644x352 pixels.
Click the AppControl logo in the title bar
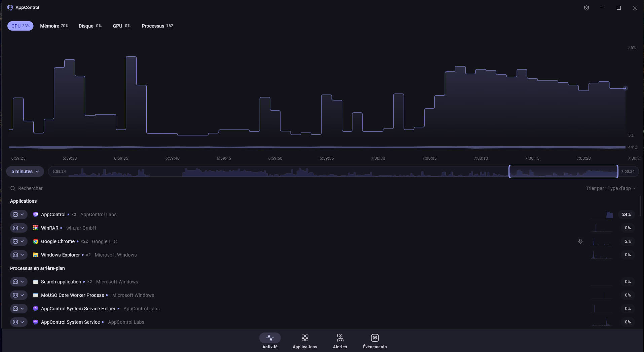10,7
